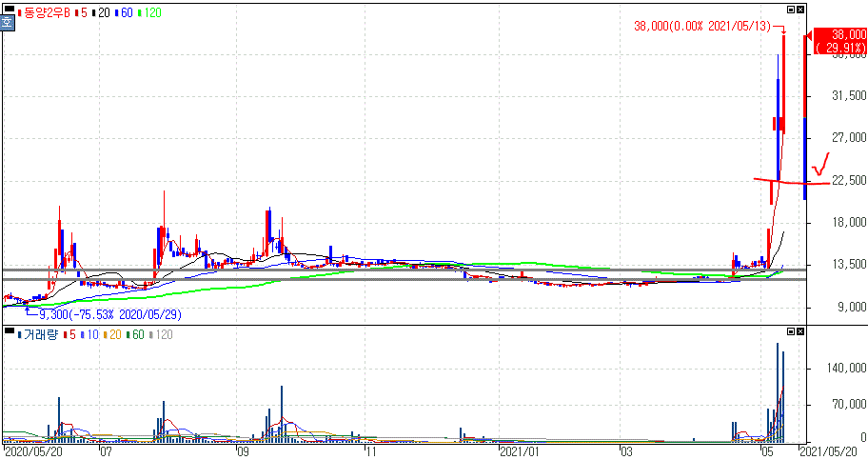Maximize the 거래량 volume pane
The width and height of the screenshot is (868, 460).
(x=791, y=331)
